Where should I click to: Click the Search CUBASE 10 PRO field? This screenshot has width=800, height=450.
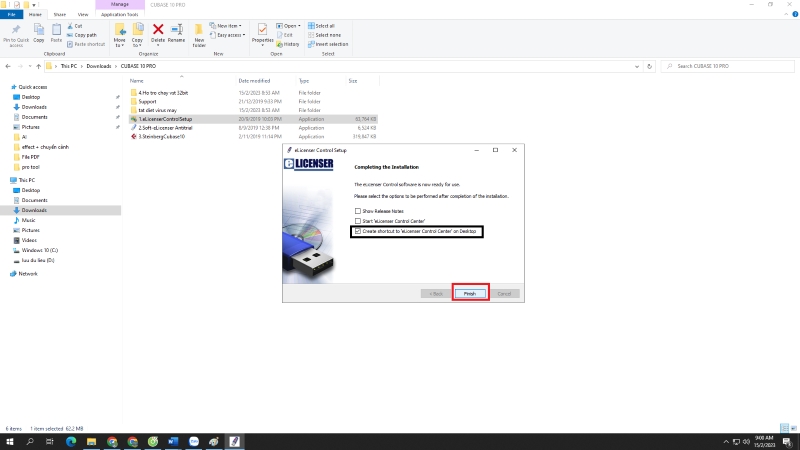728,66
